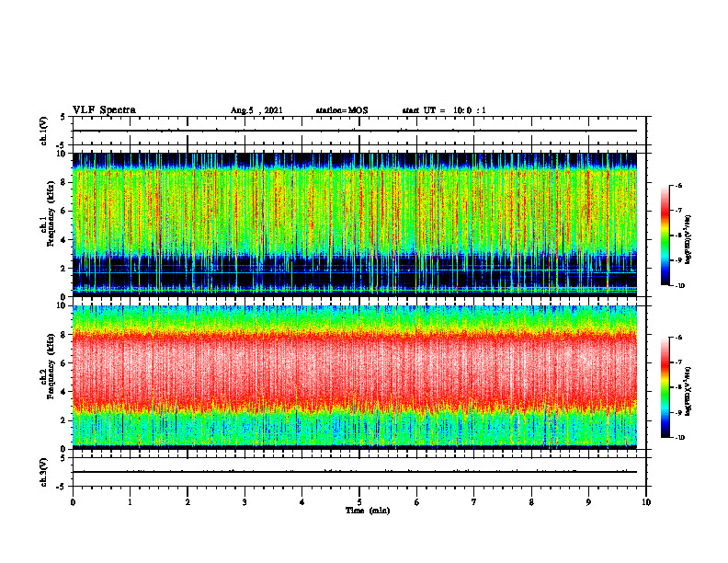Click time axis tick label "6"

(x=417, y=502)
